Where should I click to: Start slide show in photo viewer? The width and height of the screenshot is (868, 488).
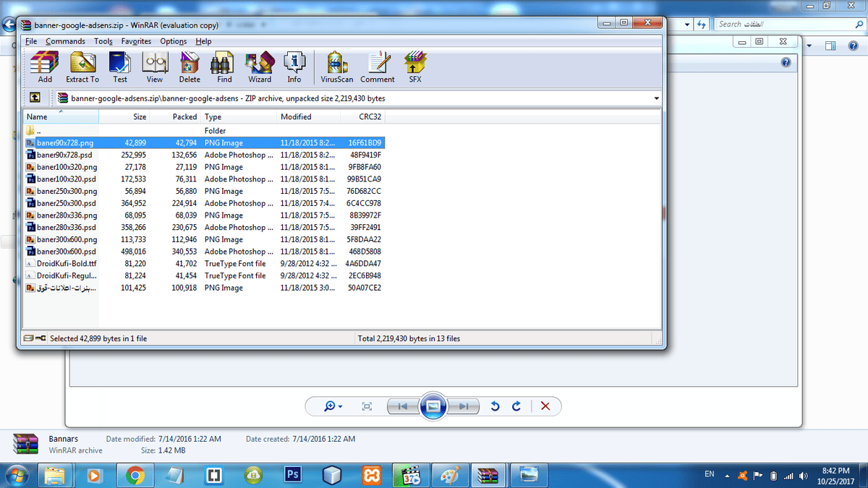tap(433, 406)
